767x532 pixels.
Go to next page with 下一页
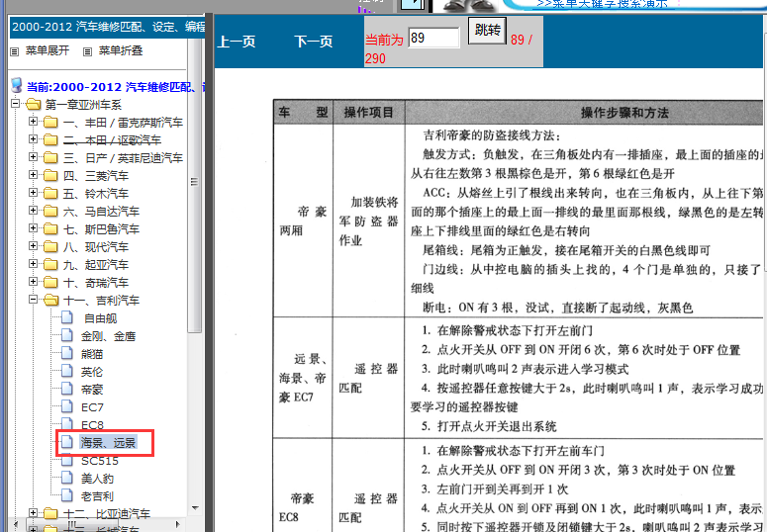(x=313, y=42)
